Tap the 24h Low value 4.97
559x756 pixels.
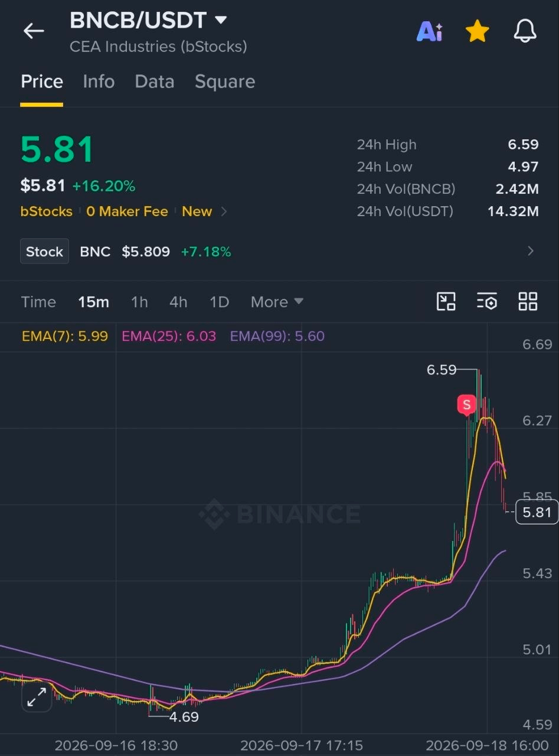click(523, 167)
